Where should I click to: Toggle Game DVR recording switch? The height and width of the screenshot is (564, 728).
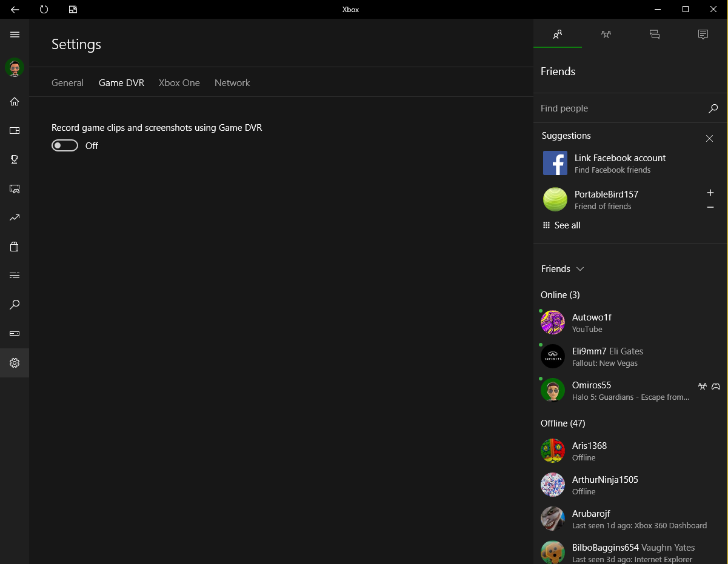[65, 145]
